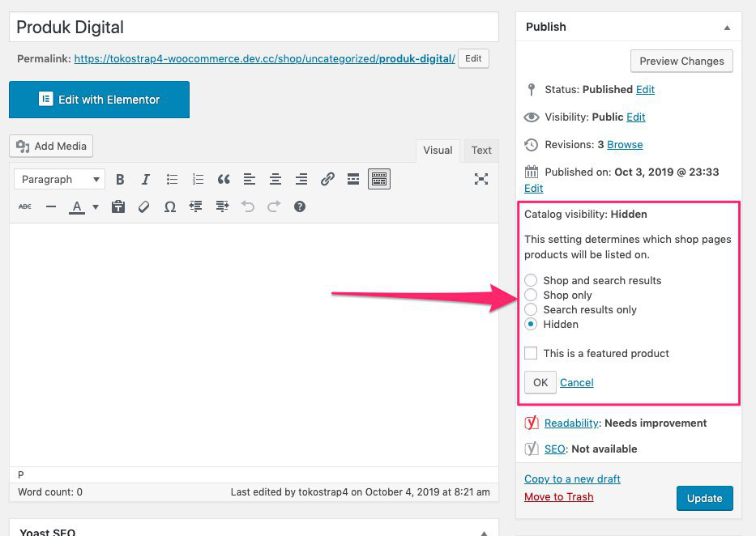Click the Redo arrow
This screenshot has height=536, width=756.
274,206
